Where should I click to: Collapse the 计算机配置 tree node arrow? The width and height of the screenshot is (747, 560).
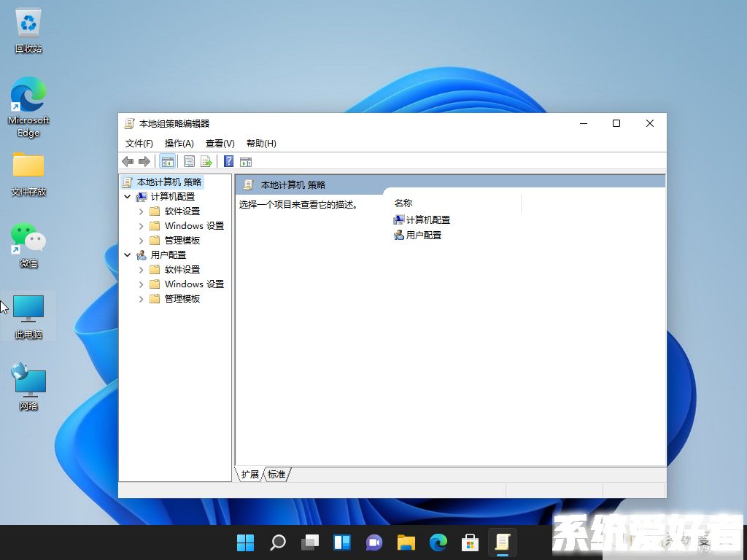point(128,197)
